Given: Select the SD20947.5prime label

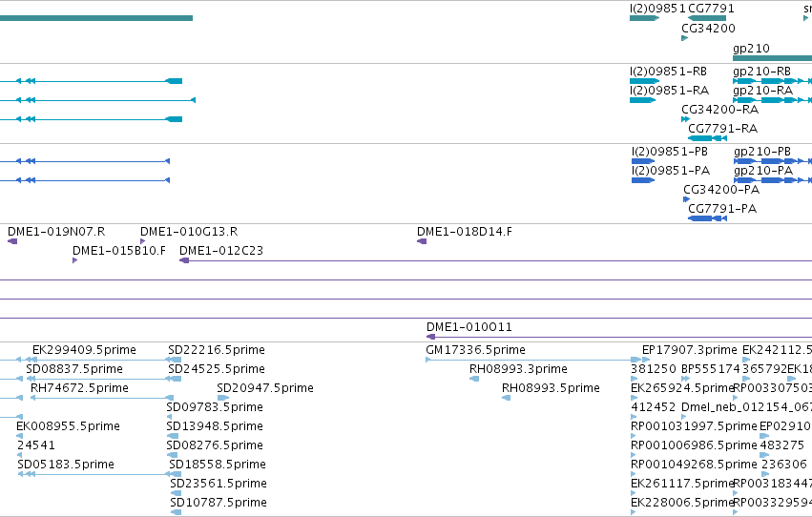Looking at the screenshot, I should coord(265,388).
